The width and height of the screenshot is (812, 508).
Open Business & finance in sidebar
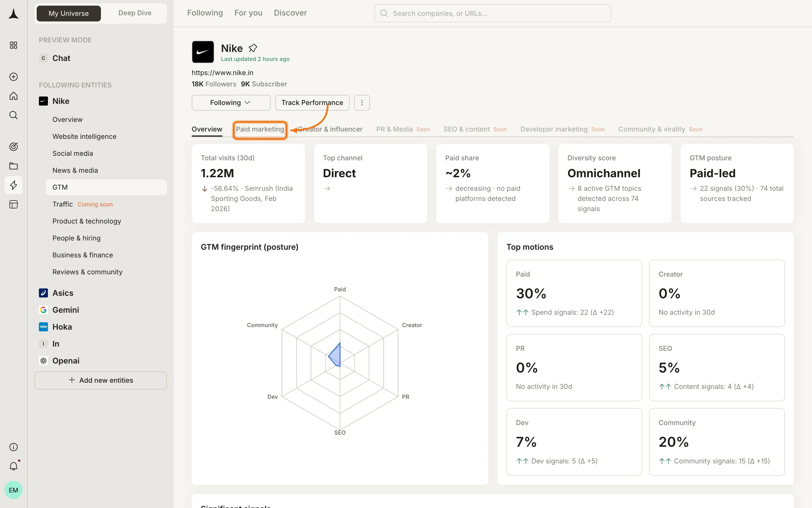click(x=83, y=255)
